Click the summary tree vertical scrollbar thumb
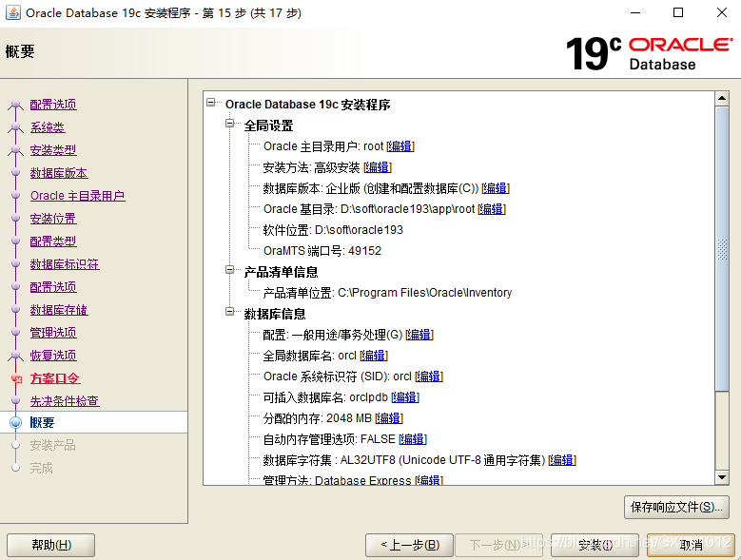The width and height of the screenshot is (741, 560). pos(722,249)
